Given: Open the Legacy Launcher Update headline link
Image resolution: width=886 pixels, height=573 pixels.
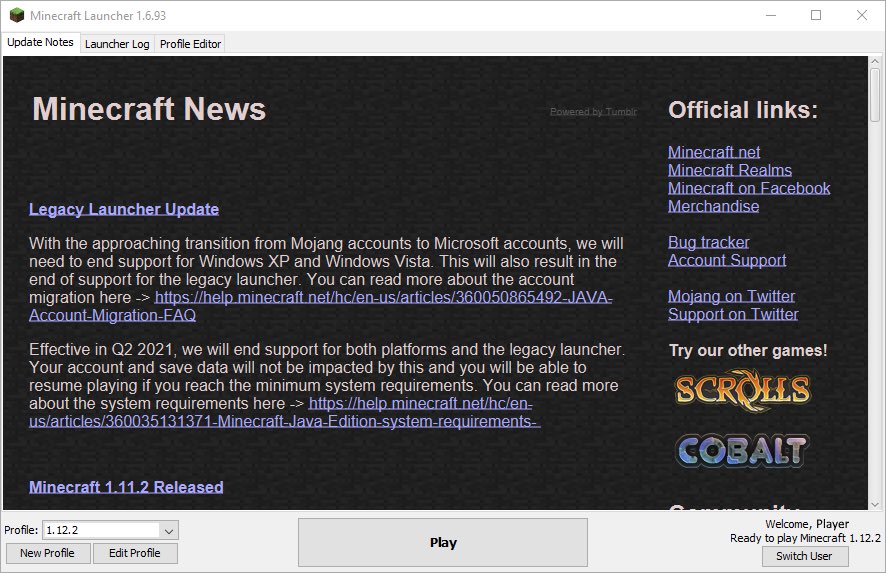Looking at the screenshot, I should (x=124, y=209).
